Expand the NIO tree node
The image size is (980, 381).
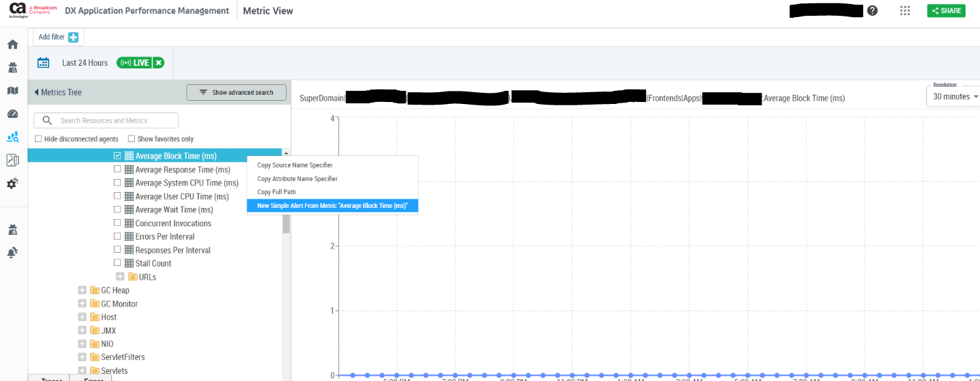(x=82, y=343)
